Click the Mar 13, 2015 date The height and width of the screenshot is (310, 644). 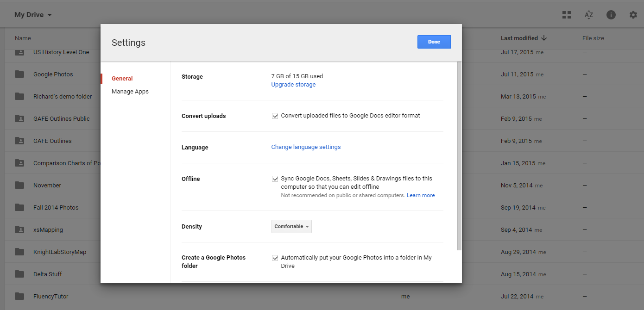518,97
